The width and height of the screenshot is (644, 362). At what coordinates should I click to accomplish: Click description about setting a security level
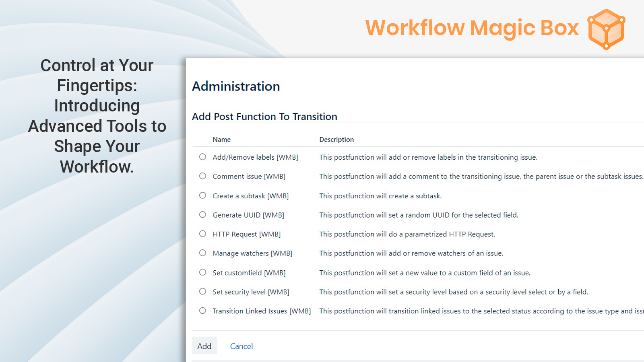click(454, 292)
